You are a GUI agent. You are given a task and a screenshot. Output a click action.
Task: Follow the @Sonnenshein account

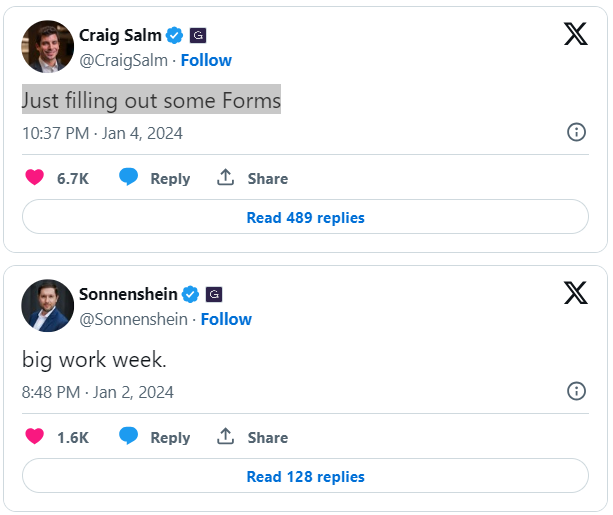pyautogui.click(x=226, y=319)
